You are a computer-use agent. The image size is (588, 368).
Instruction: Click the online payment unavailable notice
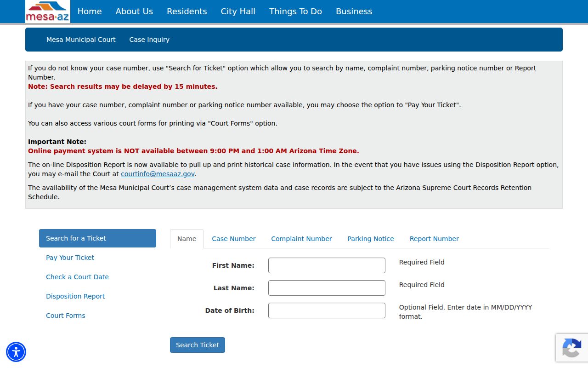point(193,151)
